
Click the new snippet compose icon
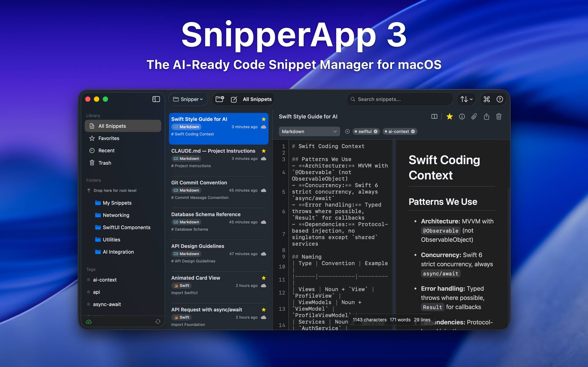coord(234,99)
